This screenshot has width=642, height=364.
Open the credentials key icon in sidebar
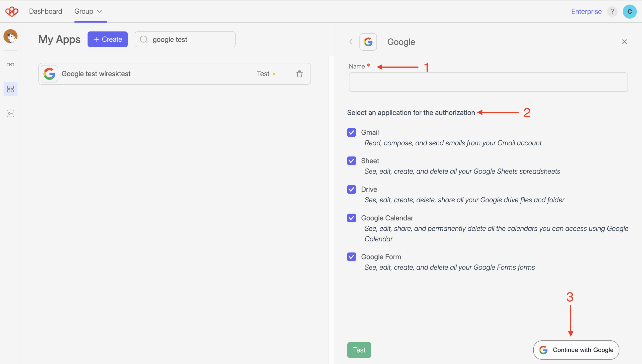click(x=10, y=114)
